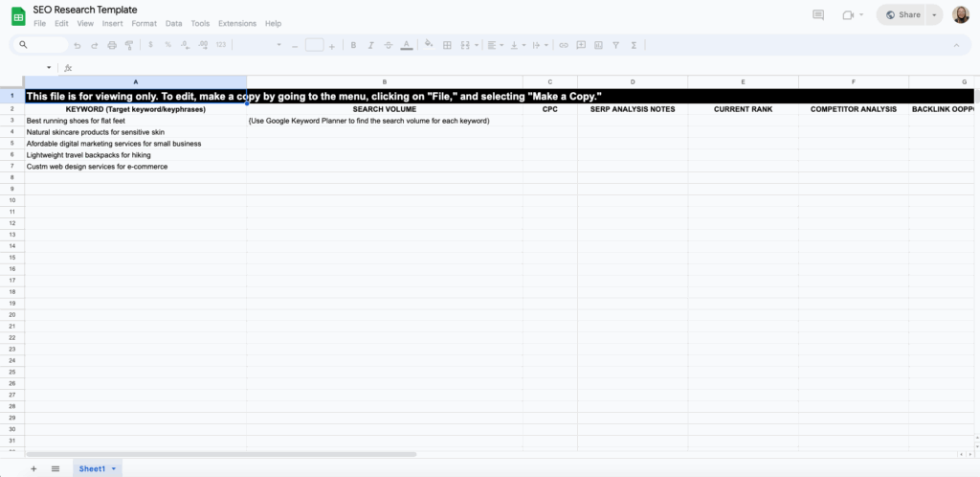This screenshot has width=980, height=477.
Task: Open text rotation dropdown
Action: (x=540, y=45)
